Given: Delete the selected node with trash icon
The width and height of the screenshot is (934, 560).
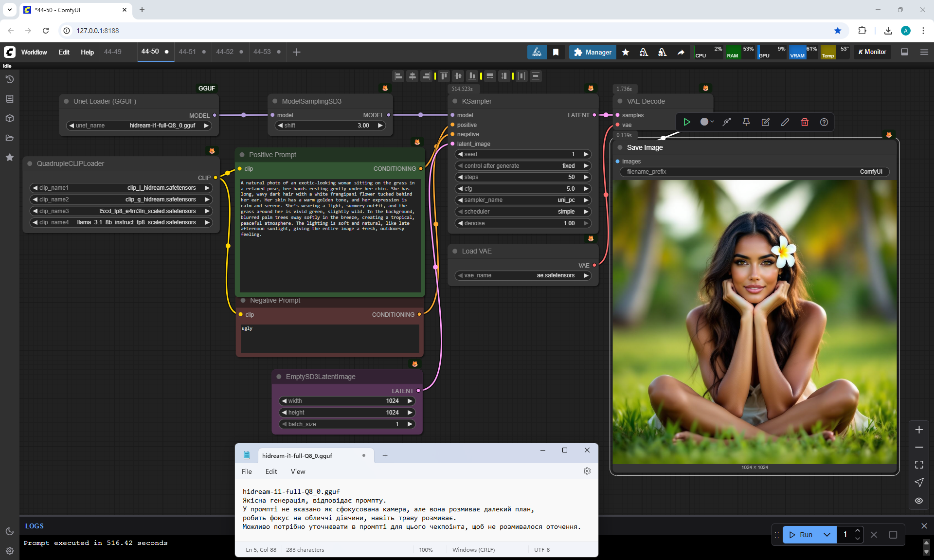Looking at the screenshot, I should point(804,122).
